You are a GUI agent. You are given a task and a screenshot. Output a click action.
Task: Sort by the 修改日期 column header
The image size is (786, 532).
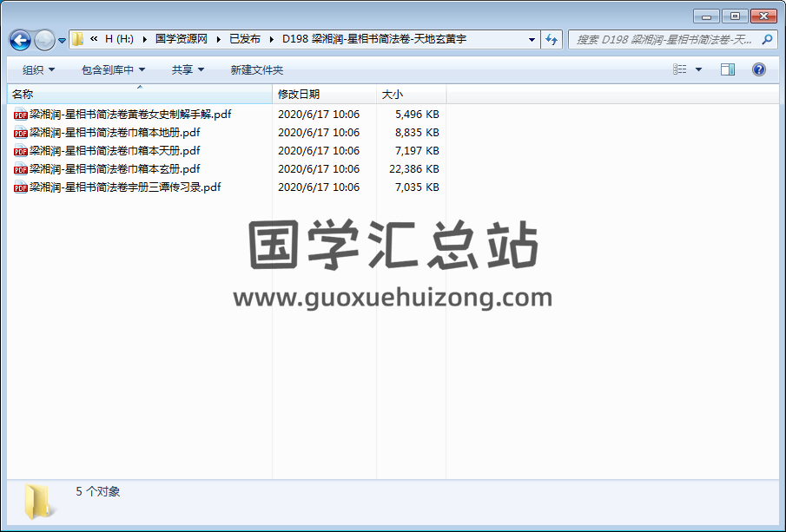(x=324, y=95)
